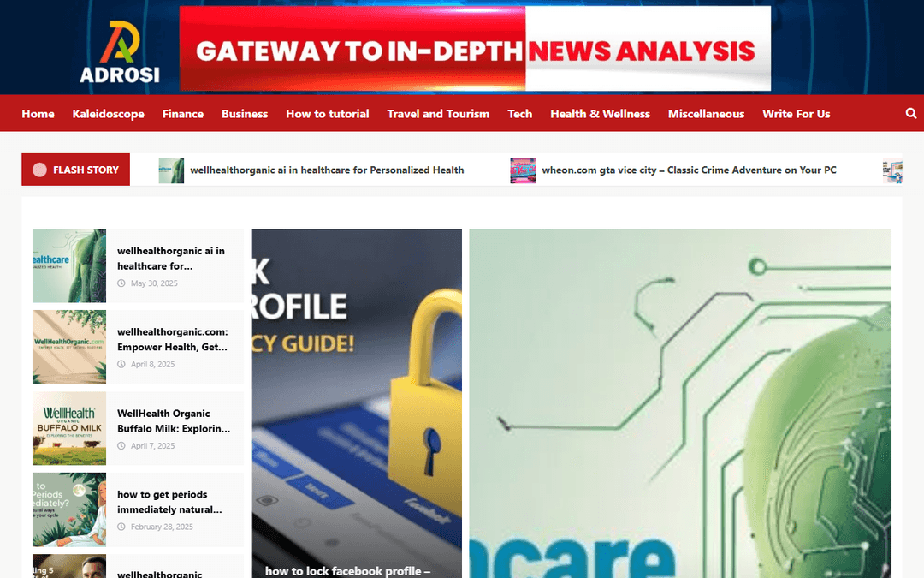Click the February 28, 2025 date

[162, 527]
